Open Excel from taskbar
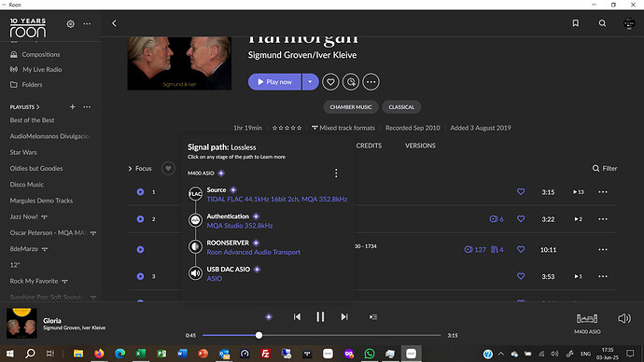 (140, 354)
